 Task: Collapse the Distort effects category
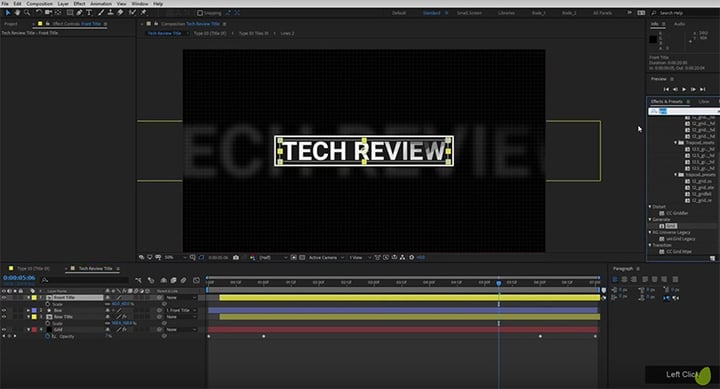pyautogui.click(x=650, y=207)
